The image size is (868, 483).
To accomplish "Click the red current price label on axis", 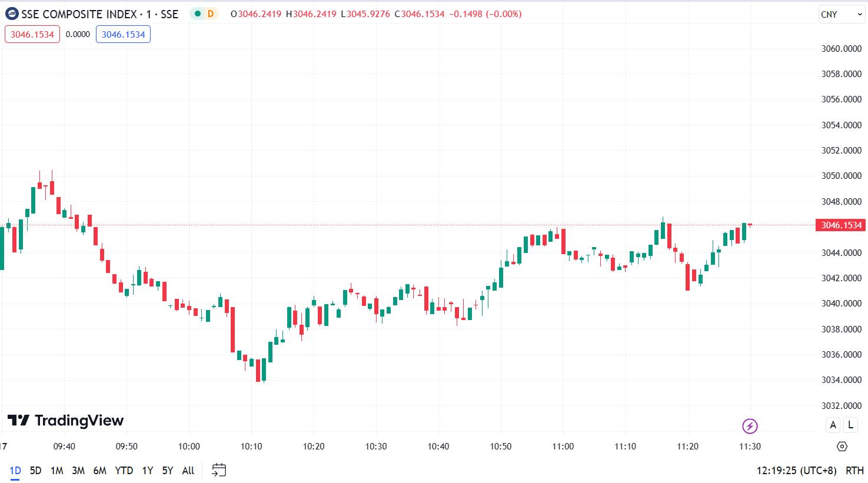I will click(840, 225).
